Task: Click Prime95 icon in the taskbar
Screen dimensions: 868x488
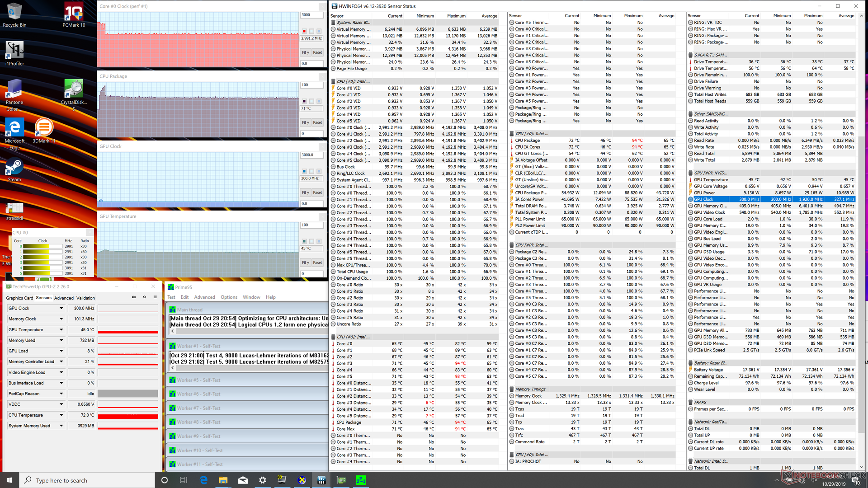Action: pyautogui.click(x=361, y=480)
